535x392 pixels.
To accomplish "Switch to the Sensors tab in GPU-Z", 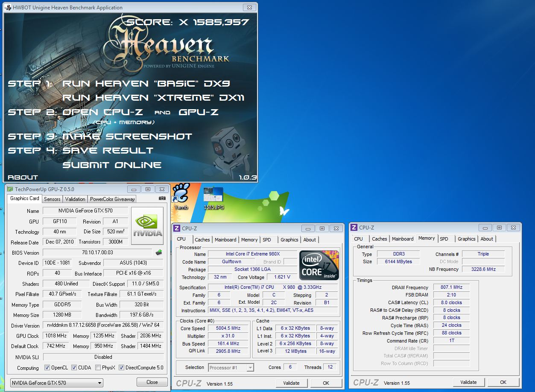I will 52,199.
